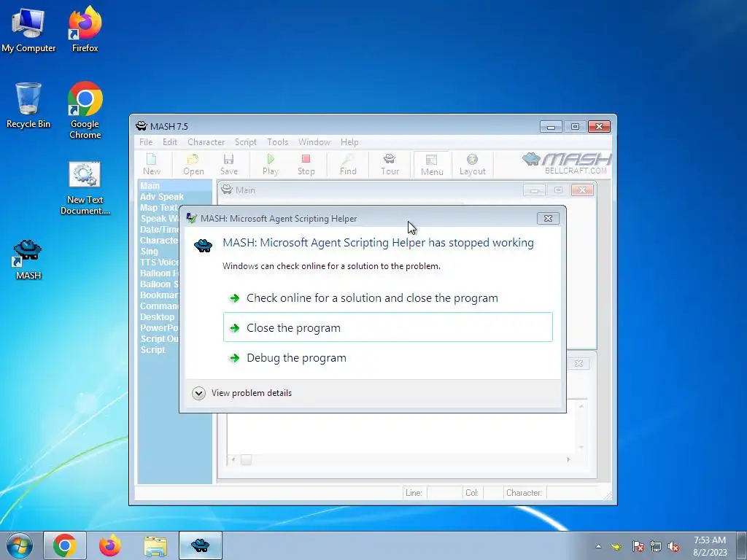
Task: Click the yellow bird tray icon
Action: [x=616, y=546]
